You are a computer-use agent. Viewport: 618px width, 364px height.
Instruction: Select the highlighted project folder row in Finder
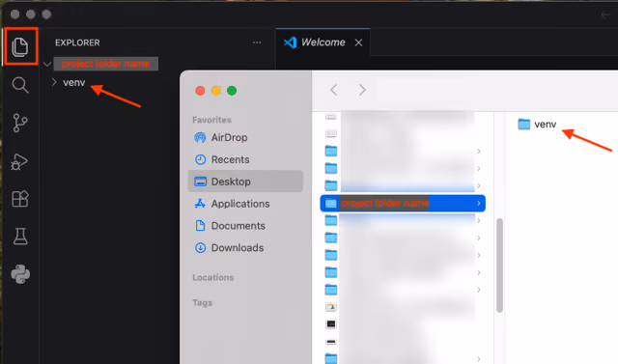(403, 204)
